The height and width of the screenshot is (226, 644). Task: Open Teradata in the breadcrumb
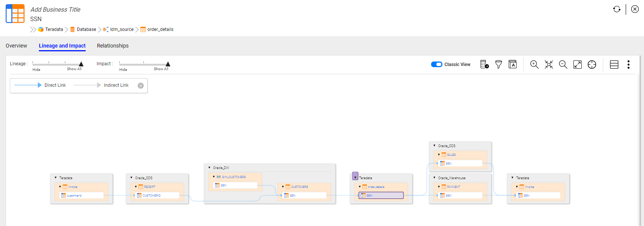click(x=54, y=29)
